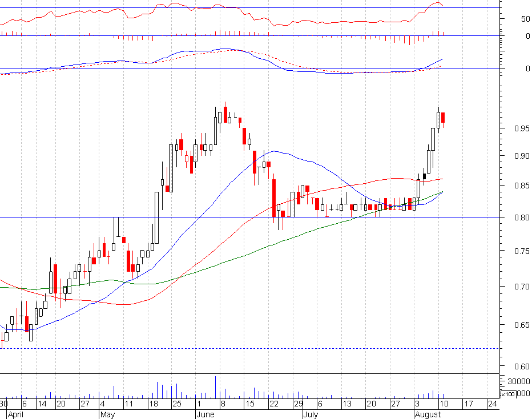
Task: Click the 0.90 price axis label
Action: (522, 156)
